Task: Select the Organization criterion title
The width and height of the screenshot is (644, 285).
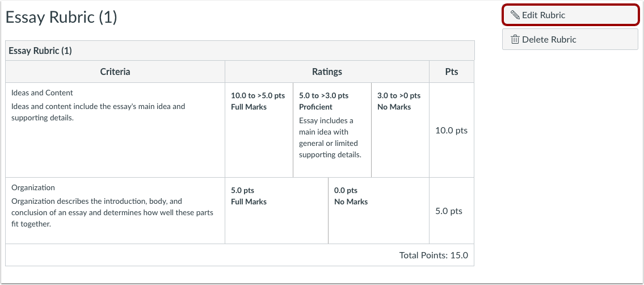Action: click(33, 188)
